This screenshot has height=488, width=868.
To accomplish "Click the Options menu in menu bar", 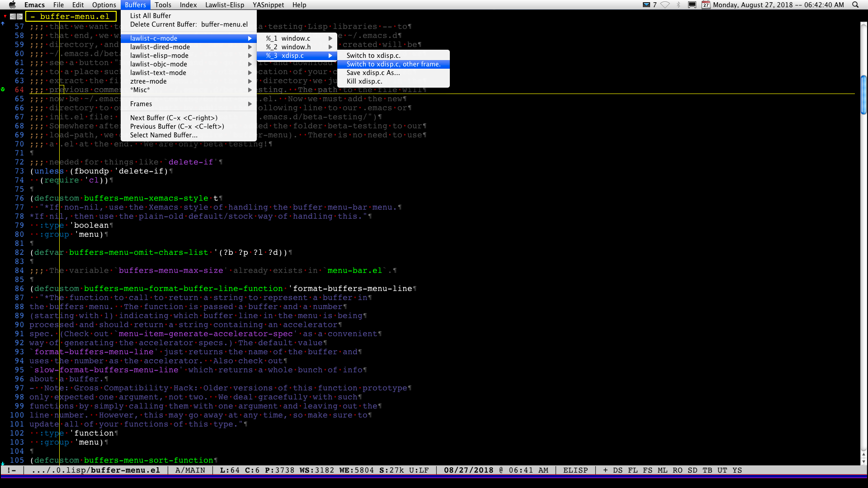I will (x=104, y=5).
